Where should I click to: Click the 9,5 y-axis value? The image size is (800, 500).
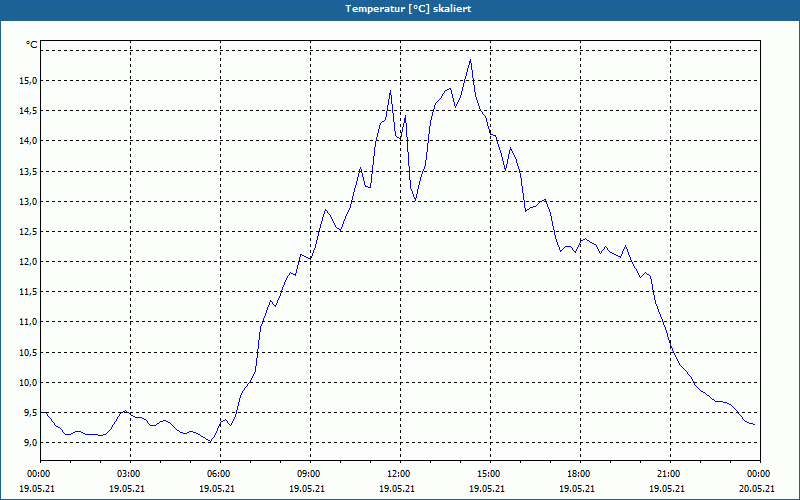(31, 413)
